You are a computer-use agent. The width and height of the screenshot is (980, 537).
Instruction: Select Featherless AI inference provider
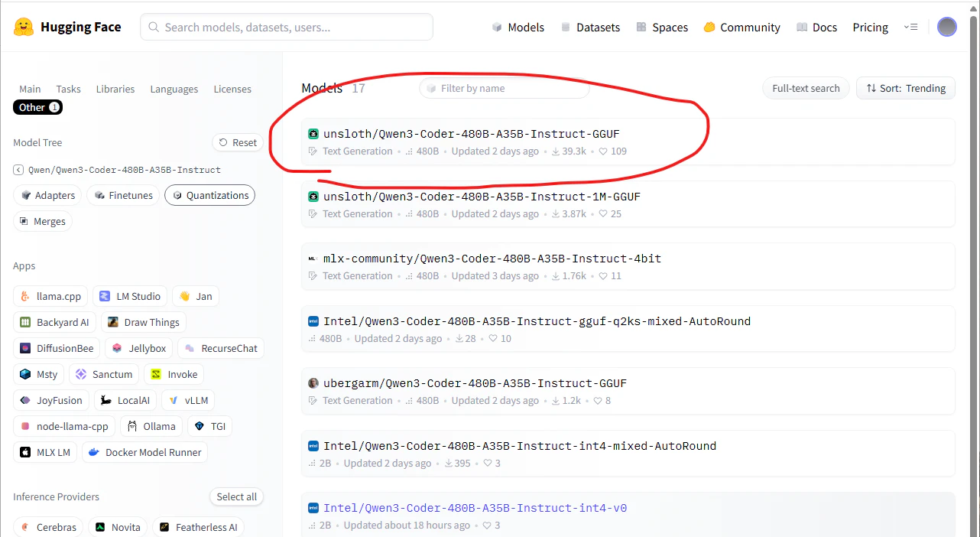pos(199,527)
